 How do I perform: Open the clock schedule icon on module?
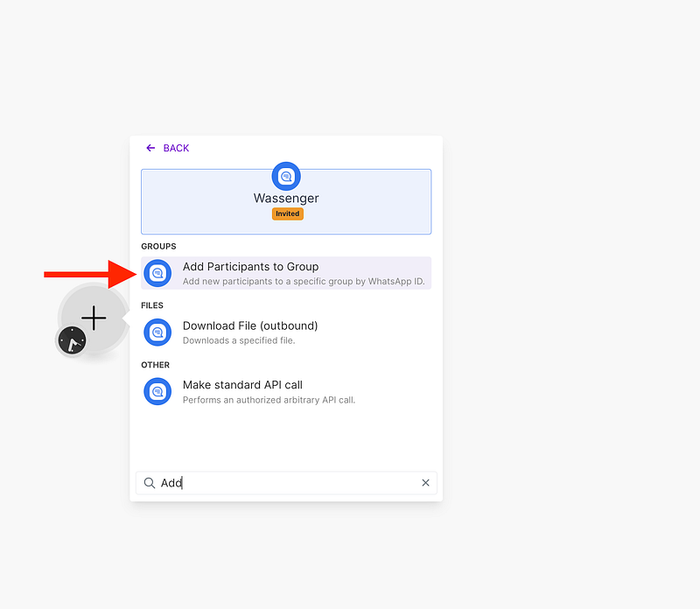(x=72, y=340)
